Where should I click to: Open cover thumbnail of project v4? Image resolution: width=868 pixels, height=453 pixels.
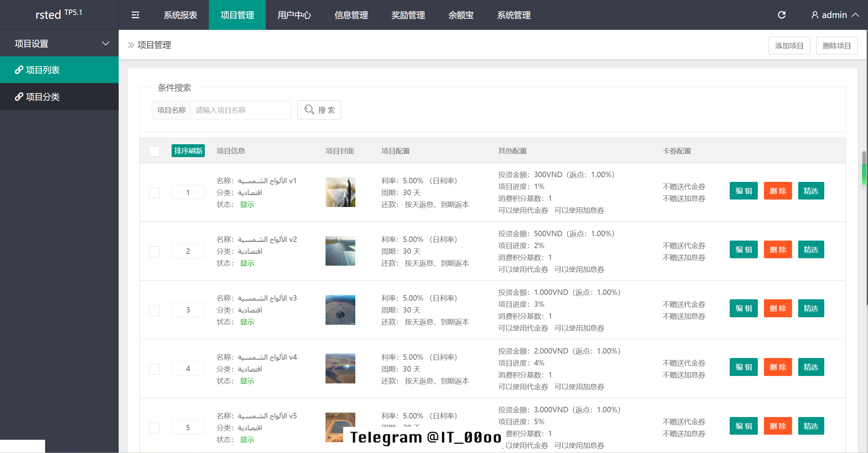pyautogui.click(x=340, y=369)
